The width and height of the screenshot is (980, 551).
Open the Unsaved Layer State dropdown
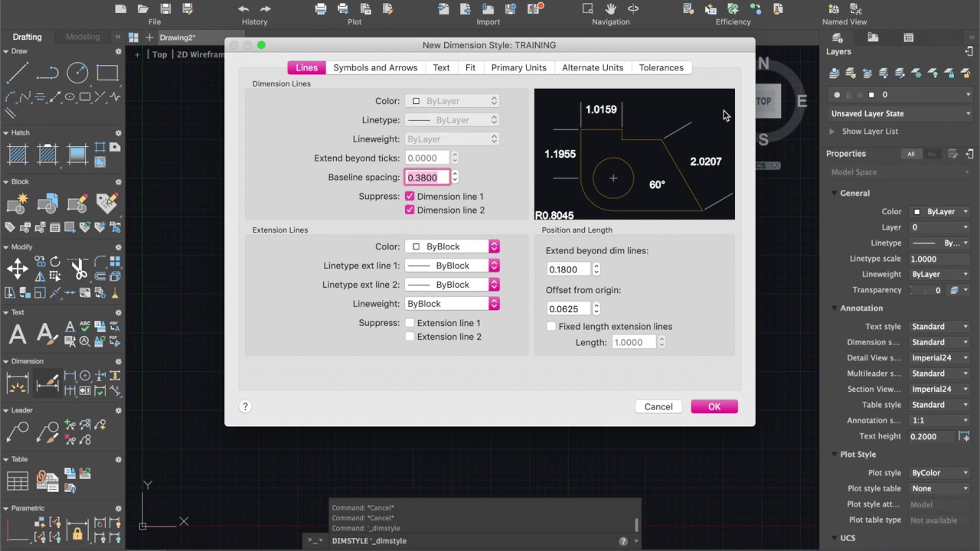(900, 113)
